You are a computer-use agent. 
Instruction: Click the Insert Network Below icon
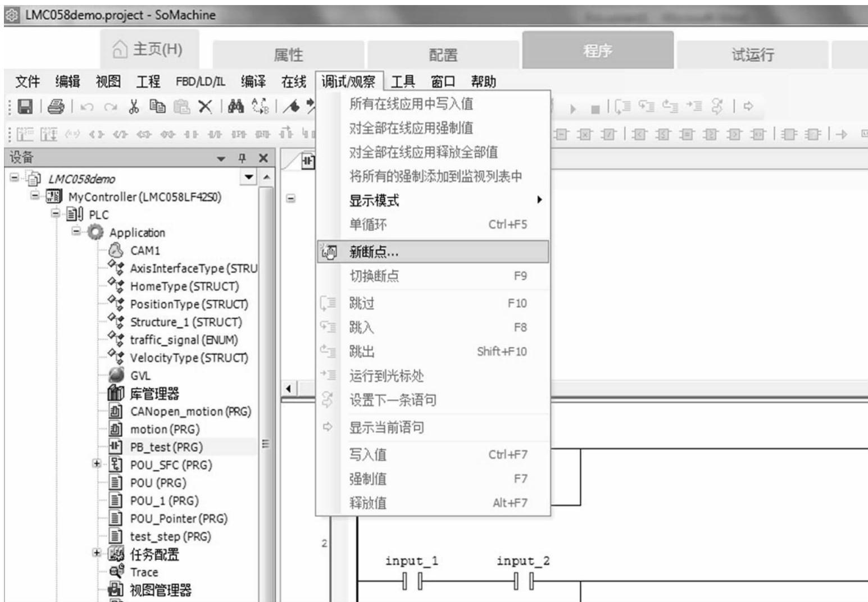pos(49,134)
